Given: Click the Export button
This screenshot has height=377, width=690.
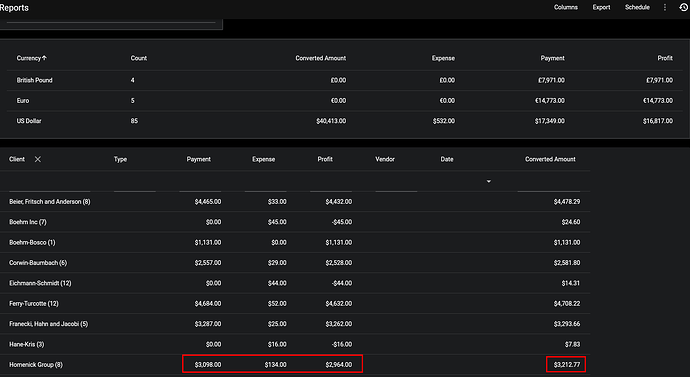Looking at the screenshot, I should pyautogui.click(x=601, y=7).
